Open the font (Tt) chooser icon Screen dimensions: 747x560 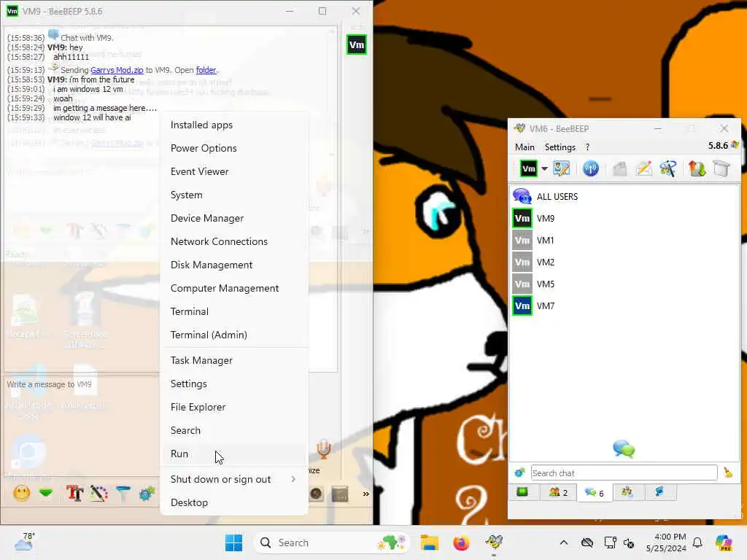tap(75, 494)
